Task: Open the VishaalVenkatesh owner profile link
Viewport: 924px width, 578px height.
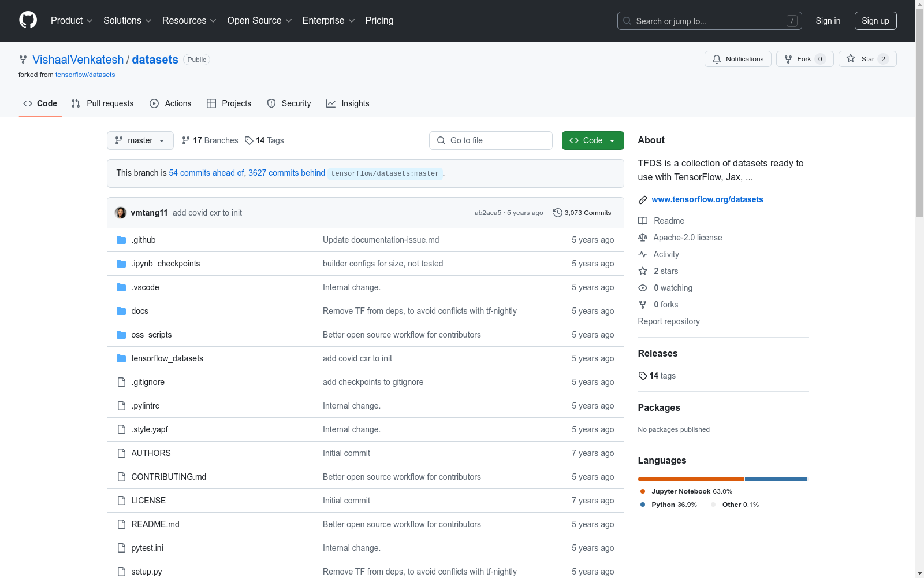Action: (x=78, y=60)
